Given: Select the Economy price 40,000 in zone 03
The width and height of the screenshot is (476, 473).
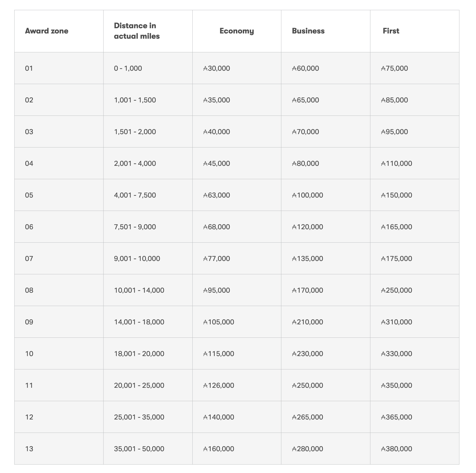Looking at the screenshot, I should coord(237,132).
